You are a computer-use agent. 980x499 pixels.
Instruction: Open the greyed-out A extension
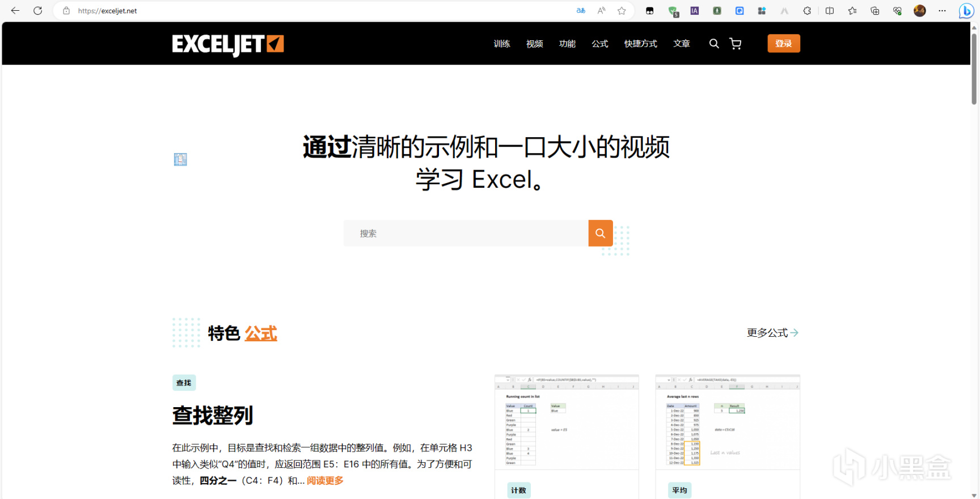(x=784, y=11)
